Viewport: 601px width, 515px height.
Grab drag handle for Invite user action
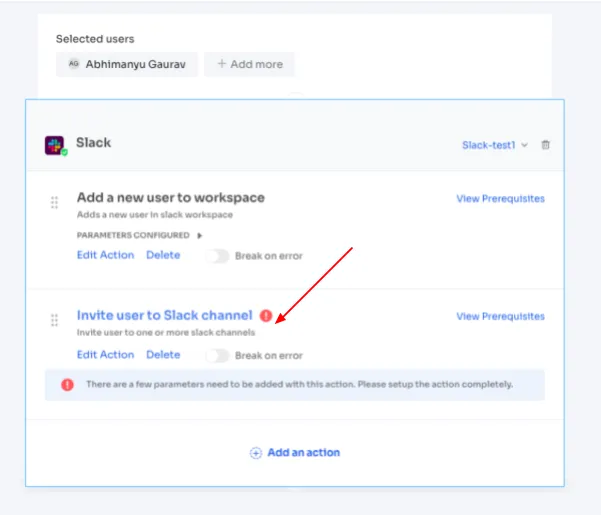54,320
